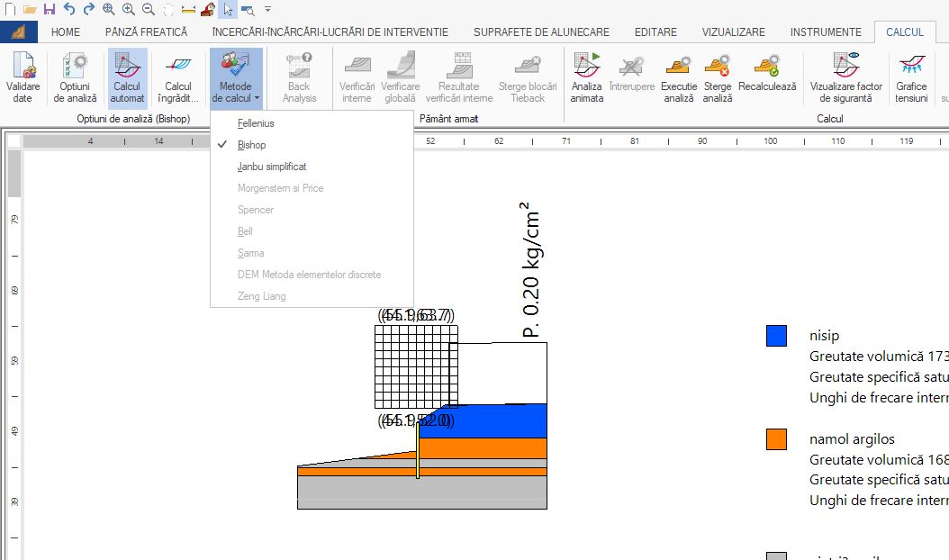Viewport: 949px width, 560px height.
Task: Start the Analiza animata tool
Action: click(x=586, y=77)
